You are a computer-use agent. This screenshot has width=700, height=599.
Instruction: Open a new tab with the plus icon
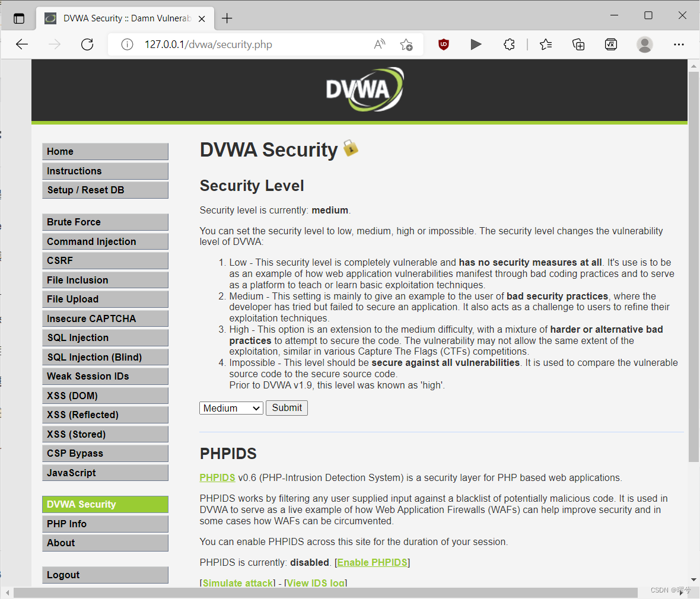227,18
